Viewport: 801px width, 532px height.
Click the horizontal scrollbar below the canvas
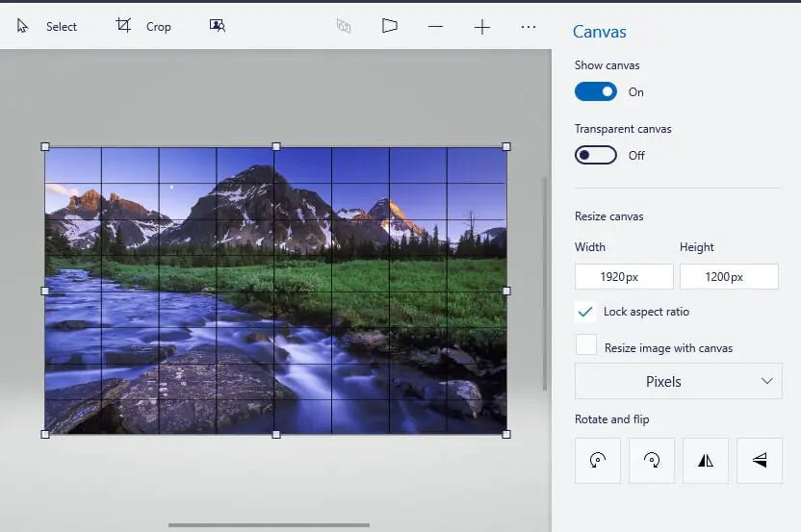269,525
